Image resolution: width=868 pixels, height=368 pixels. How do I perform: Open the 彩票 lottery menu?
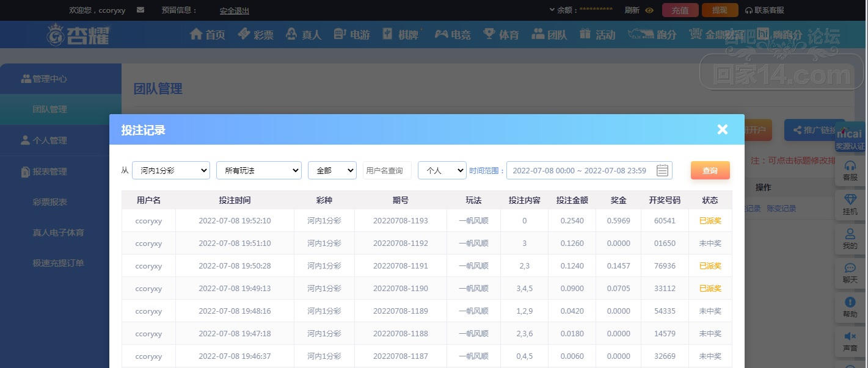[256, 35]
